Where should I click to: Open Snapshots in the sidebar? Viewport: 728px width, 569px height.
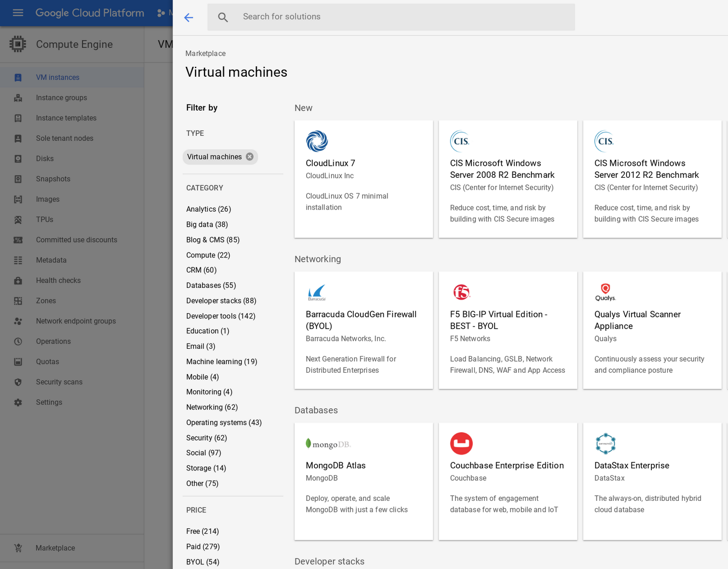click(72, 179)
